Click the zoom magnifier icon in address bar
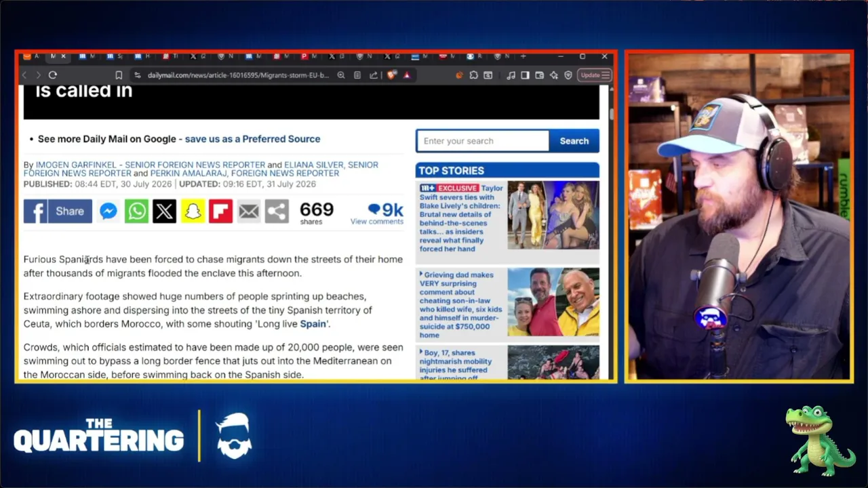Screen dimensions: 868x488 (341, 75)
